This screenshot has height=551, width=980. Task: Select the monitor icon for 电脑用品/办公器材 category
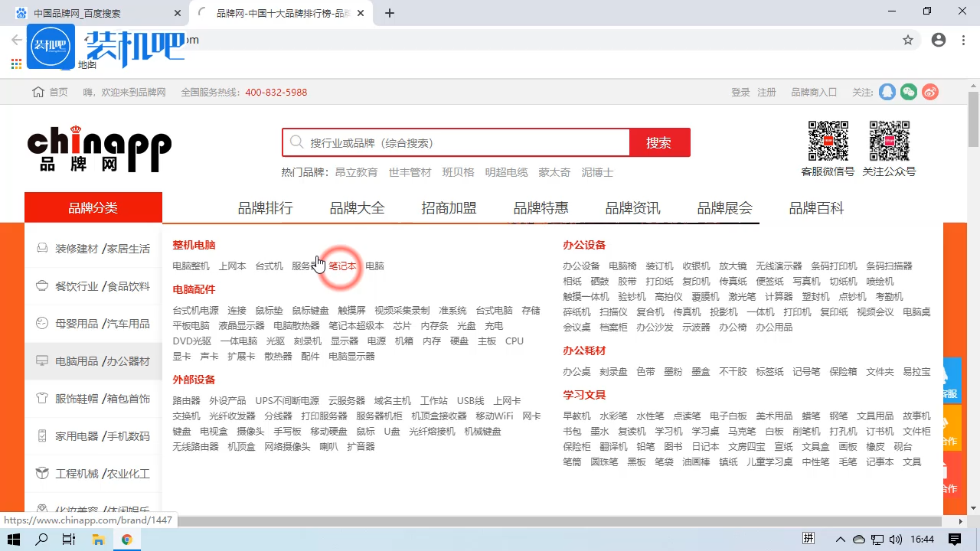coord(42,360)
